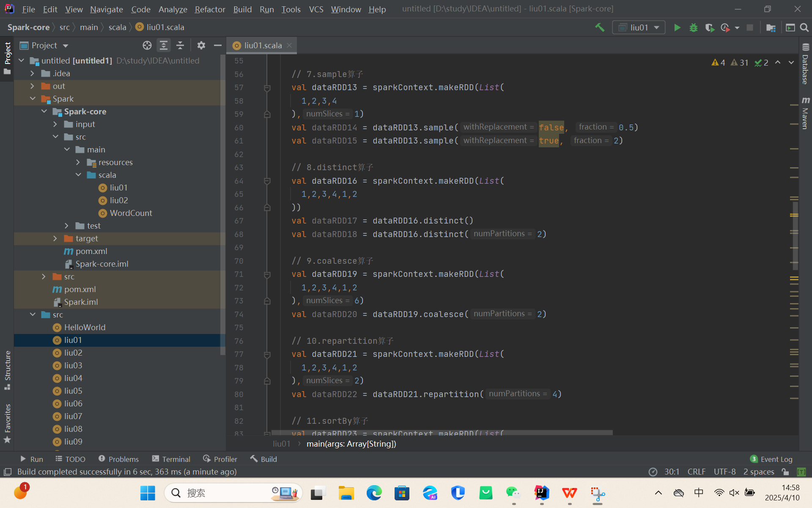Open the liu01 run configuration dropdown

(639, 28)
